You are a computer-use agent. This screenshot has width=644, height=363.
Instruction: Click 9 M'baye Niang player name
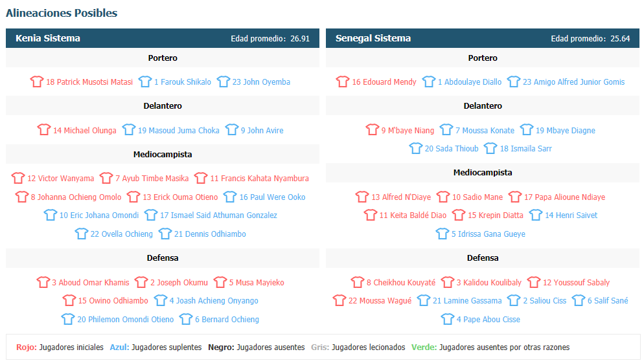(x=408, y=131)
